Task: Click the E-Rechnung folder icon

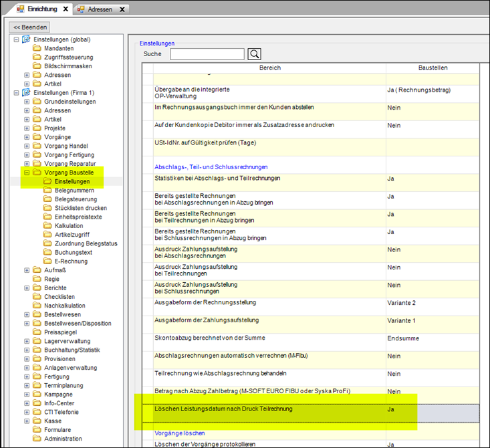Action: 47,261
